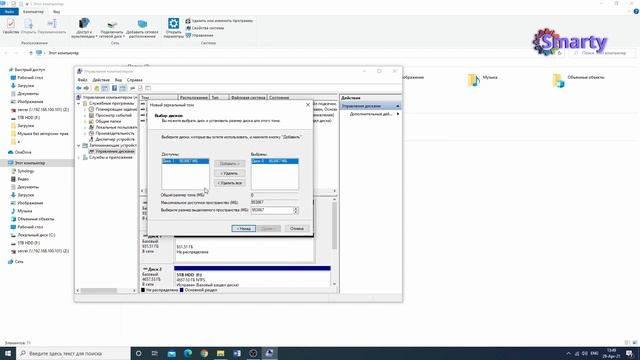The image size is (640, 360).
Task: Click Подключить сетевой диск ribbon icon
Action: [112, 28]
